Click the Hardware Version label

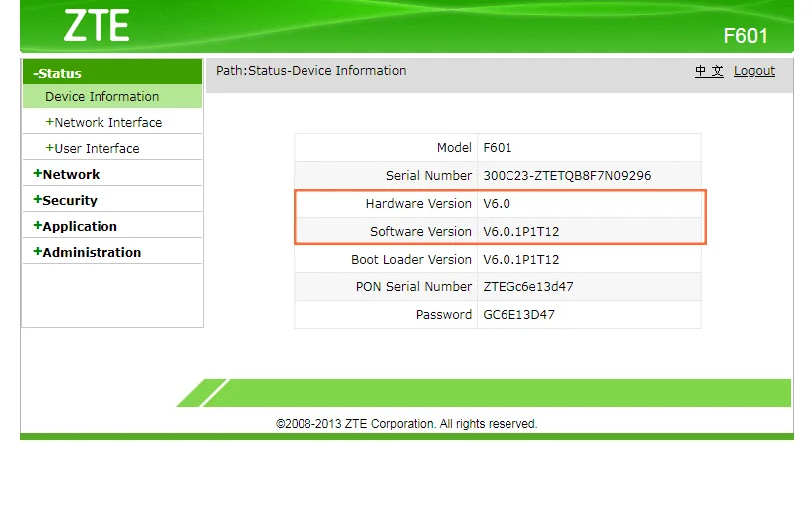pyautogui.click(x=418, y=204)
